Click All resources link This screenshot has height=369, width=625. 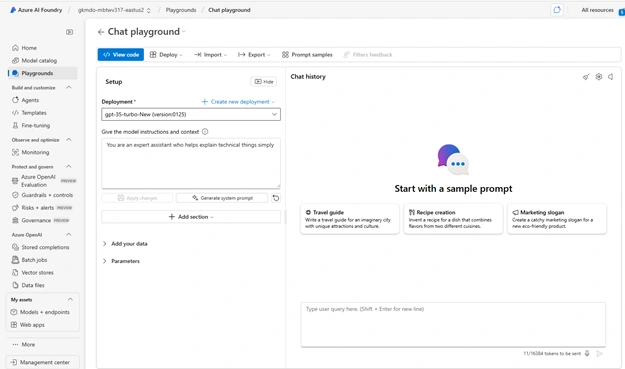(597, 10)
